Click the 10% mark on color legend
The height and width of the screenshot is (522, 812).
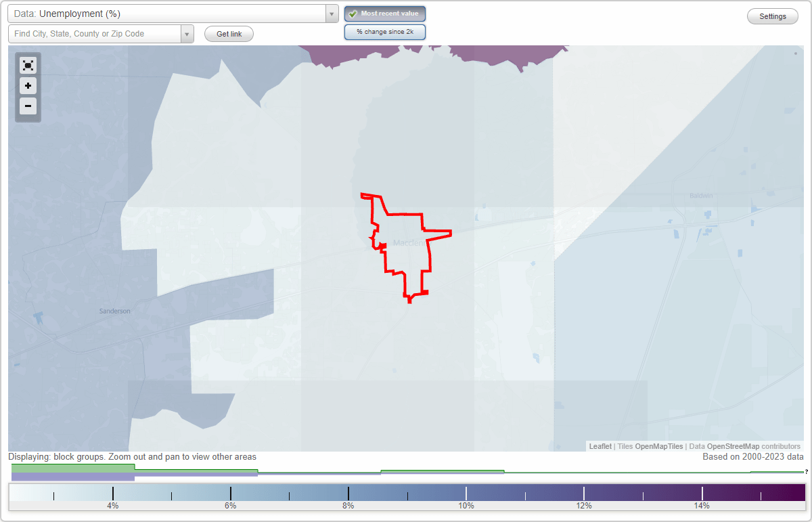pyautogui.click(x=466, y=505)
